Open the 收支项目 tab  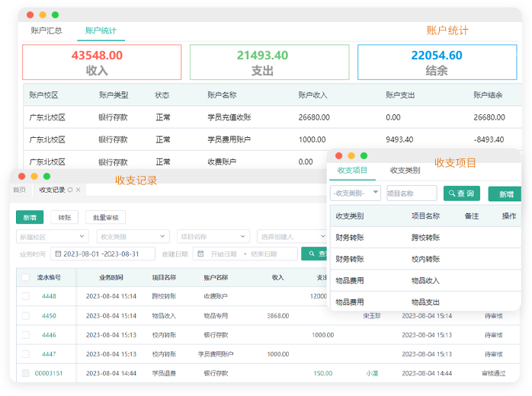point(352,170)
